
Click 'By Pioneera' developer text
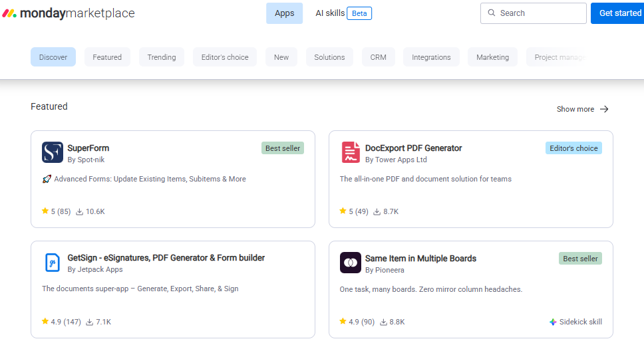point(385,271)
